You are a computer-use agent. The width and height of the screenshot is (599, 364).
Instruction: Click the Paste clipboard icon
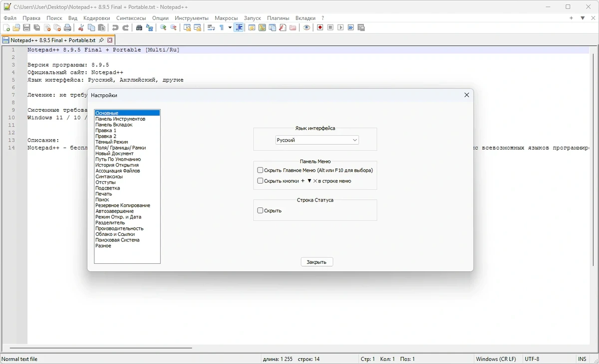[x=101, y=28]
